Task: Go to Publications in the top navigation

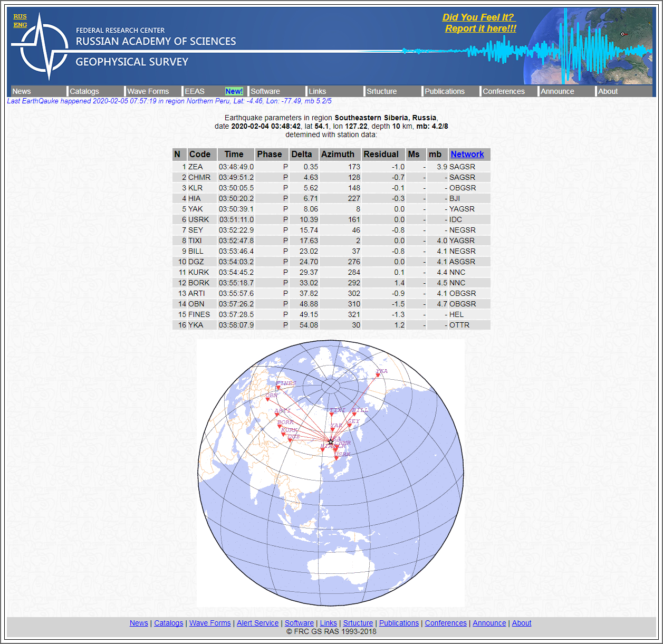Action: point(445,91)
